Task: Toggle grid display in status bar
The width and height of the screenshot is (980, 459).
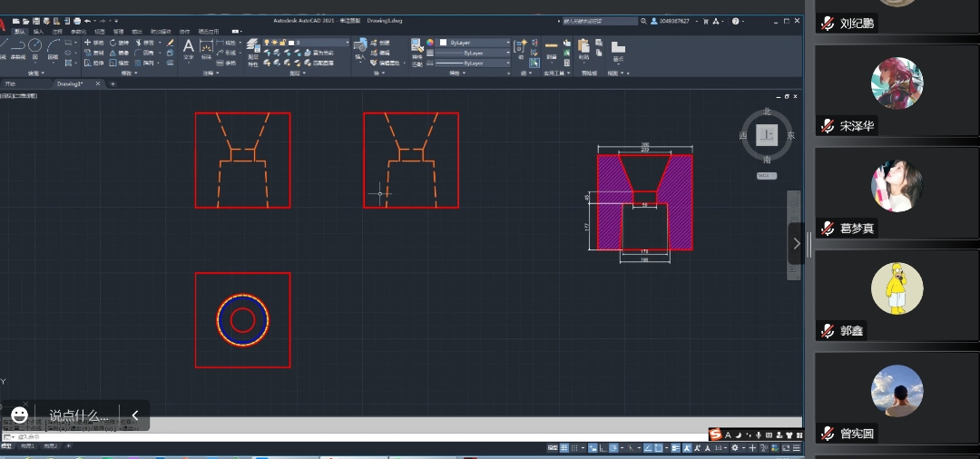Action: click(563, 448)
